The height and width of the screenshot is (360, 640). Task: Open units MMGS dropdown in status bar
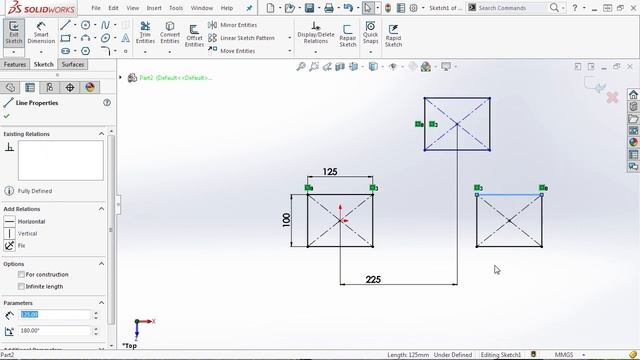(x=583, y=355)
